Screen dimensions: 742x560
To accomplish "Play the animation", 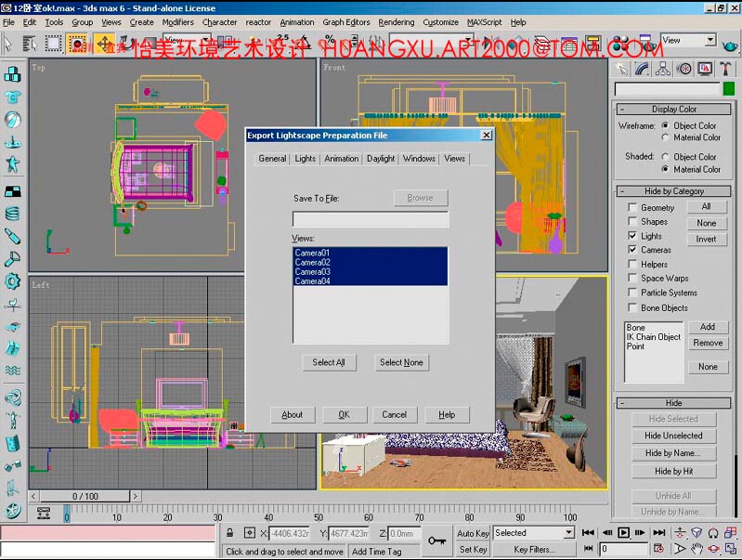I will tap(623, 532).
